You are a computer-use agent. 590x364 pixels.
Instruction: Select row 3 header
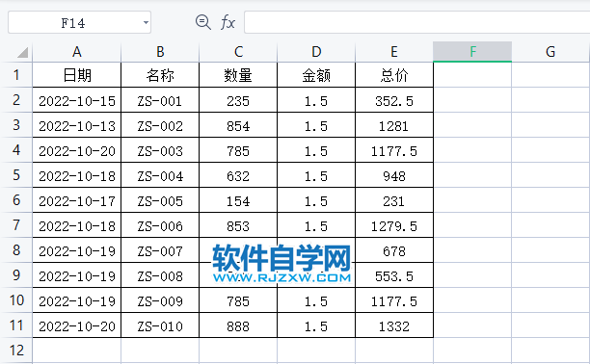16,125
